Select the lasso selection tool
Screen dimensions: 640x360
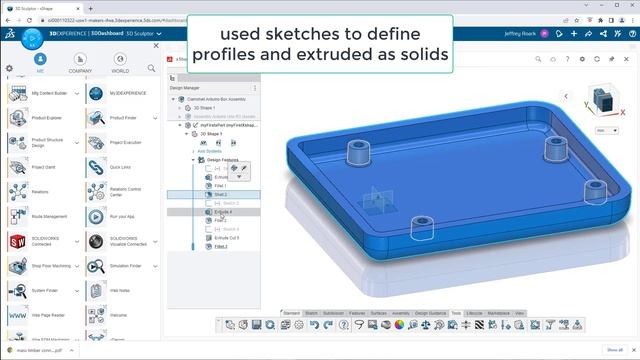[359, 325]
